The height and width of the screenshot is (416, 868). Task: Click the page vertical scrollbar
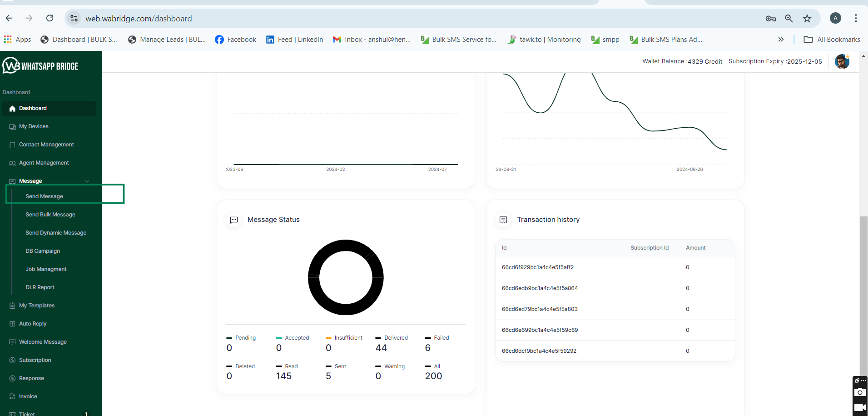click(863, 296)
